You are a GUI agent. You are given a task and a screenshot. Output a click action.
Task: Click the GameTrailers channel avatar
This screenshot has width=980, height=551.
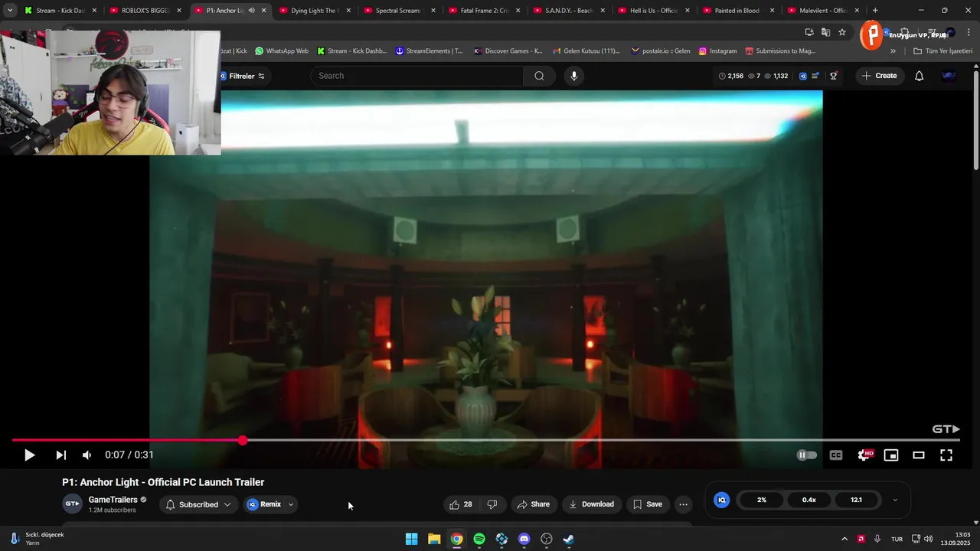72,504
